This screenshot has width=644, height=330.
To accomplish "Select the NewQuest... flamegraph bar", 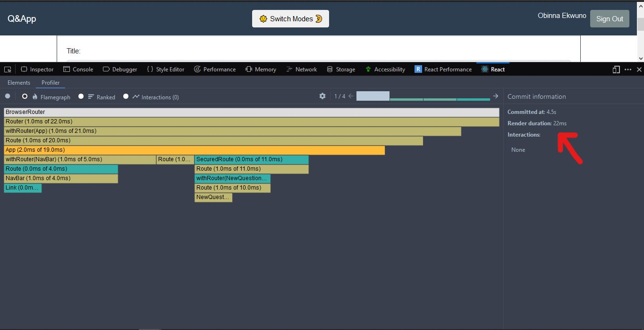I will pyautogui.click(x=213, y=197).
